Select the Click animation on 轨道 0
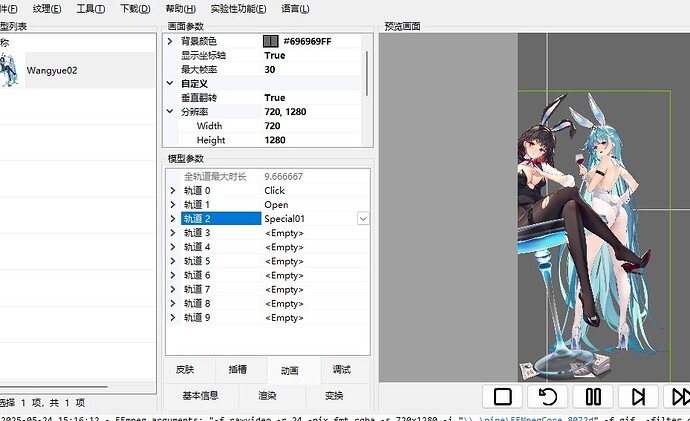Image resolution: width=690 pixels, height=421 pixels. tap(275, 190)
